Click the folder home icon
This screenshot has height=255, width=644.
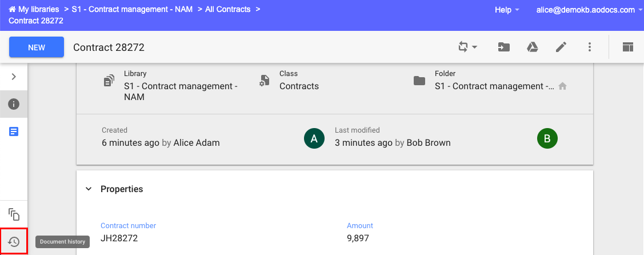pyautogui.click(x=563, y=86)
